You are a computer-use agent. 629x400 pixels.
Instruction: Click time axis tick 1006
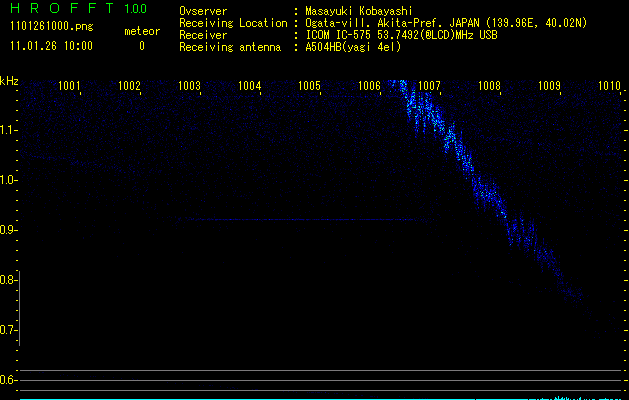point(369,85)
